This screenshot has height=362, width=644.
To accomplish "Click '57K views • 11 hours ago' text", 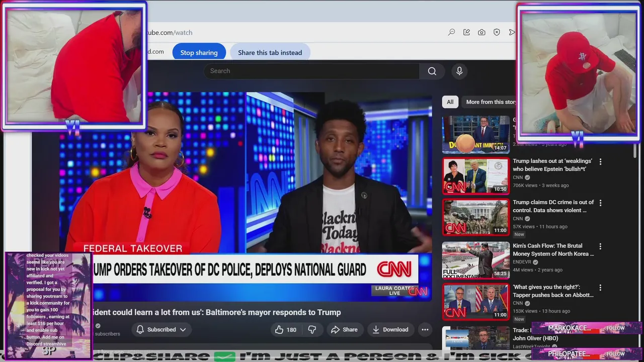I will (x=540, y=227).
